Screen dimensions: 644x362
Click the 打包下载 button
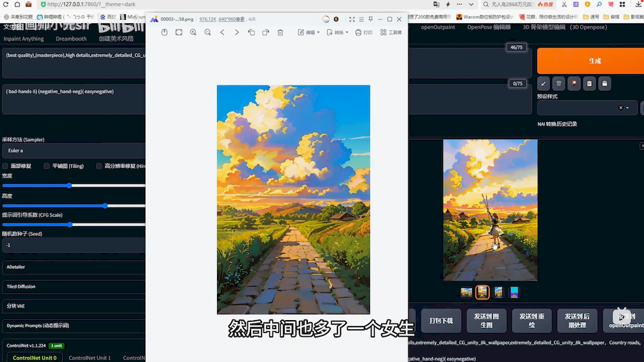pos(441,320)
